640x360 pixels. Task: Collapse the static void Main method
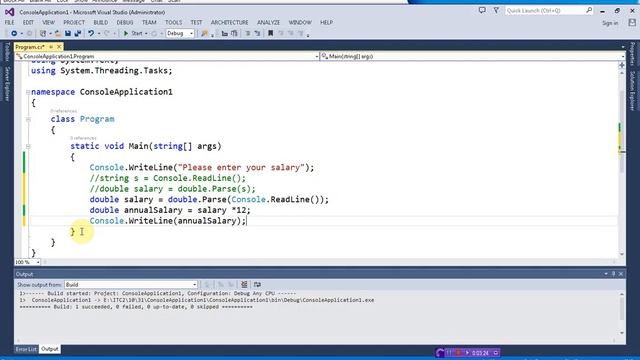click(28, 146)
